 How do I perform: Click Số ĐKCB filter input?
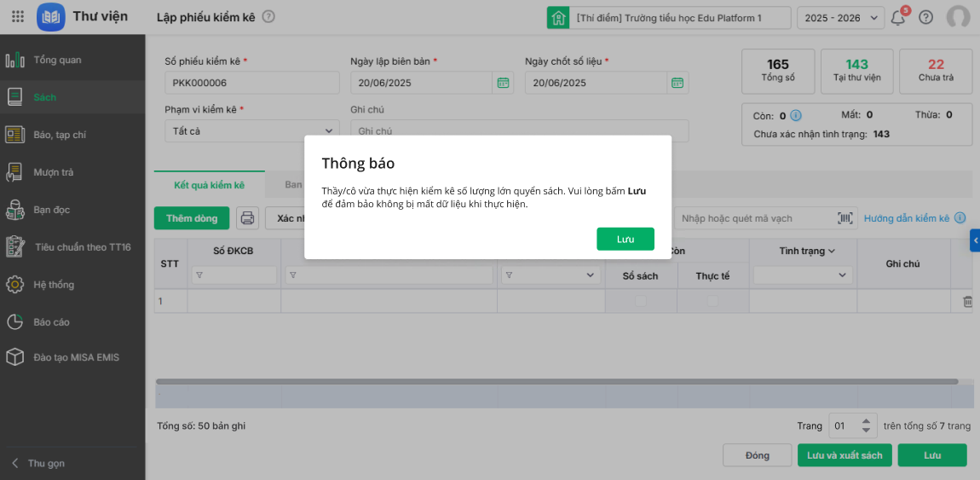[x=234, y=275]
